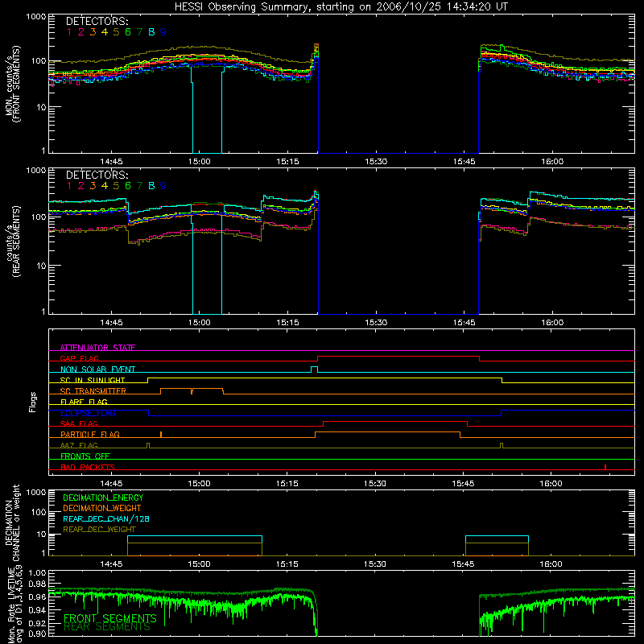Click the DECIMATION CHANNEL or weight axis label
Viewport: 644px width, 644px height.
pos(12,522)
